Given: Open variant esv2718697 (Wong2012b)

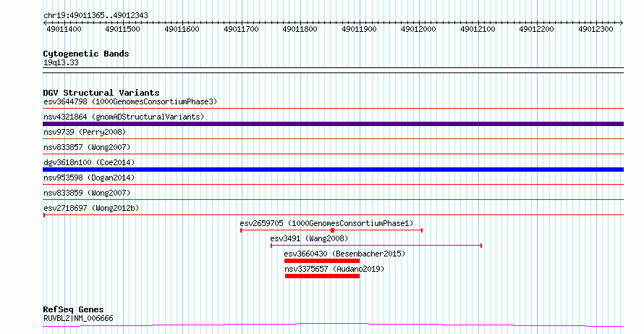Looking at the screenshot, I should click(91, 208).
